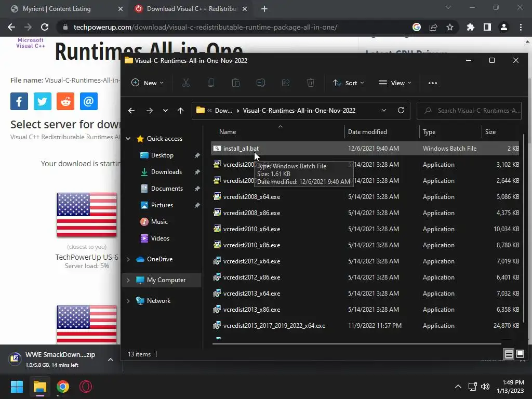Share page on Facebook
The width and height of the screenshot is (532, 399).
tap(19, 101)
